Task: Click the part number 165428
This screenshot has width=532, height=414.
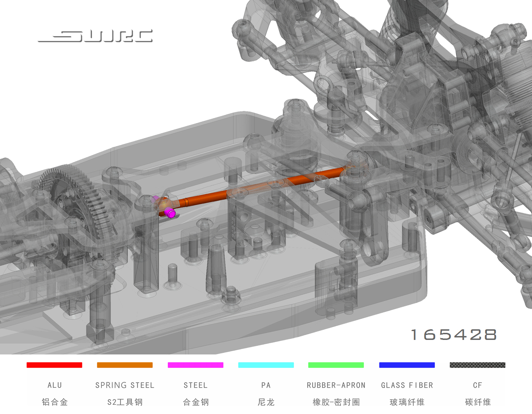Action: click(x=454, y=335)
